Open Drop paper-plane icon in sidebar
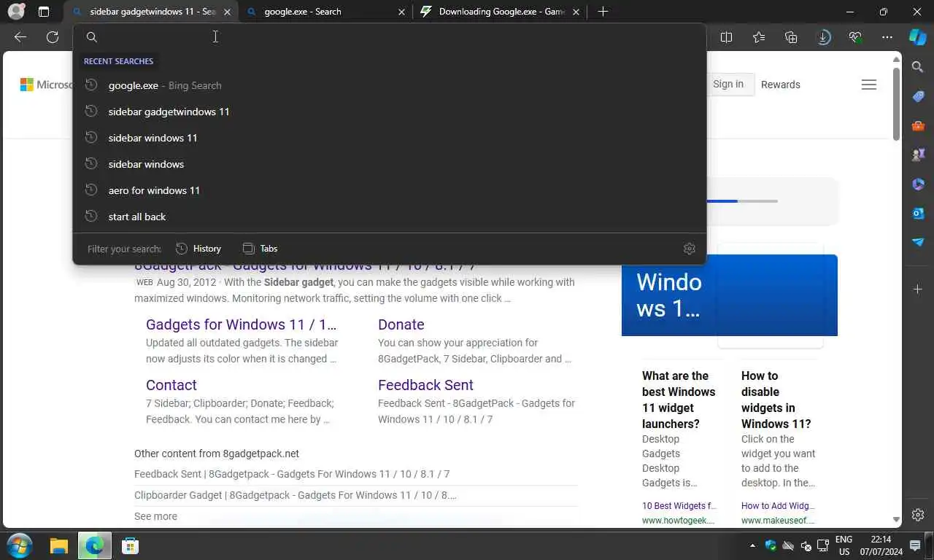The height and width of the screenshot is (560, 934). click(918, 242)
